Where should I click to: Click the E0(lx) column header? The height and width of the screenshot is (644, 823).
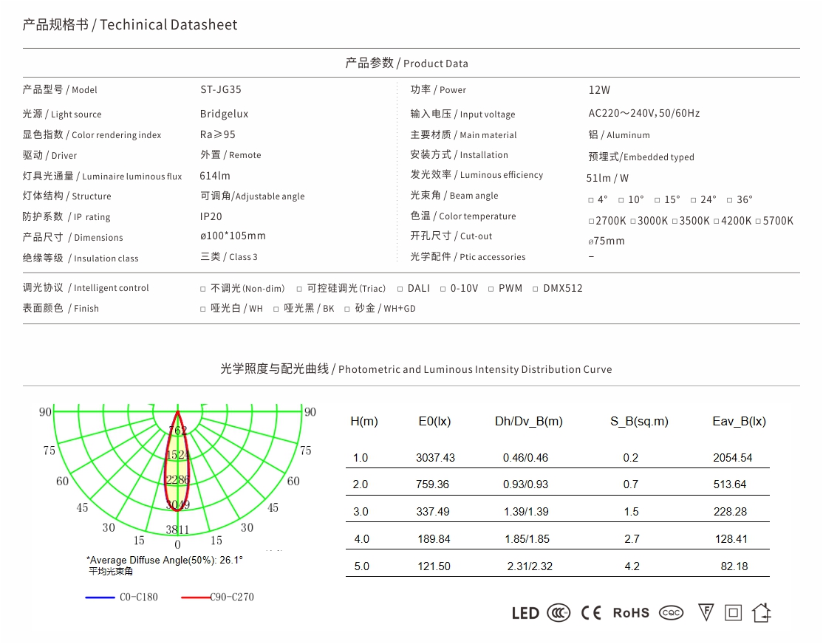(434, 421)
